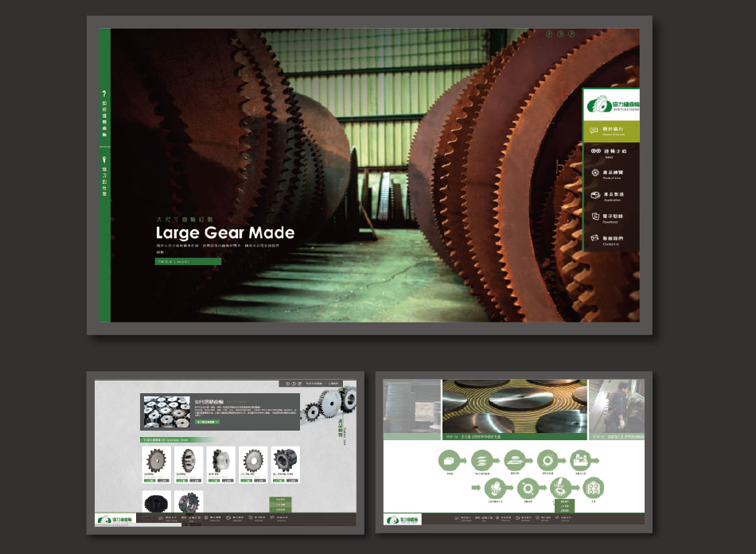
Task: Click the gear icon beside Product Line
Action: 595,173
